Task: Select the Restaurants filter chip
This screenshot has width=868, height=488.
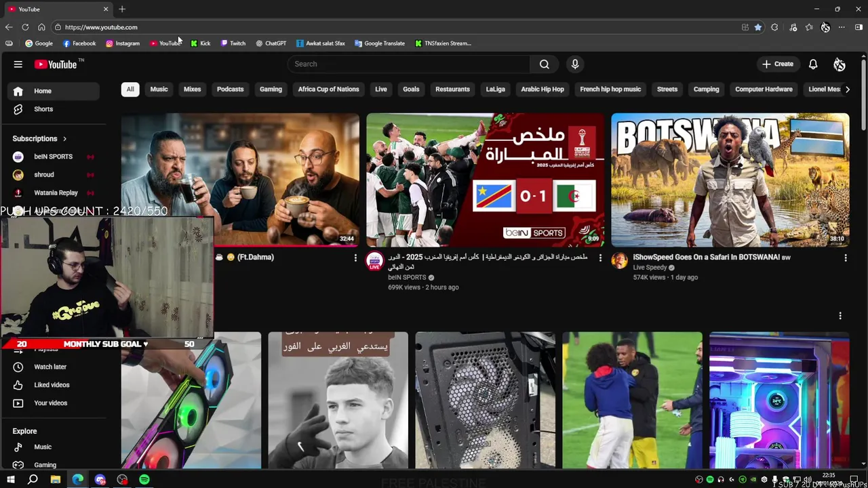Action: coord(452,89)
